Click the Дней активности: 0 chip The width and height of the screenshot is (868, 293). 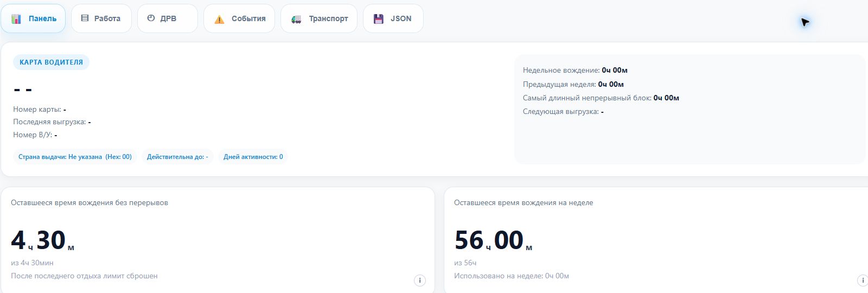point(253,157)
